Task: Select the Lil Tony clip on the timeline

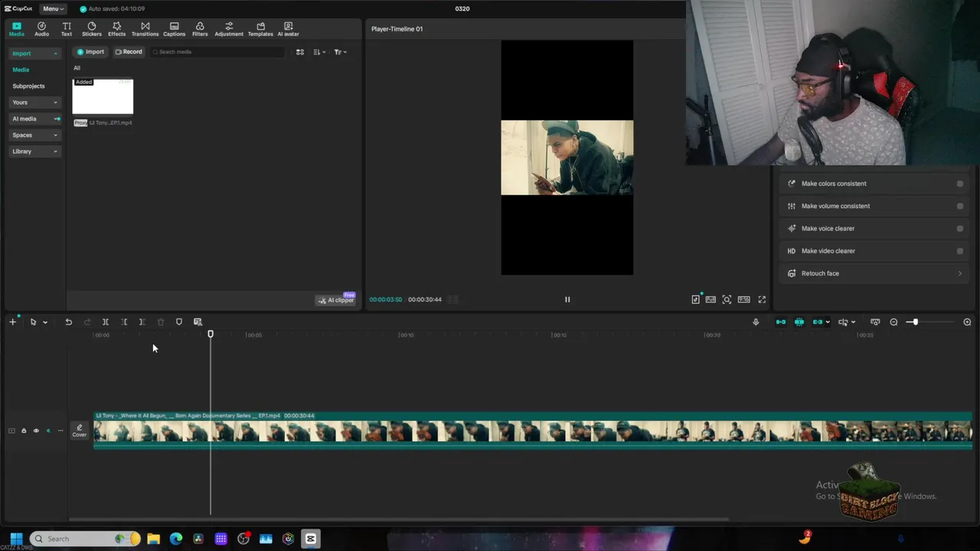Action: pyautogui.click(x=533, y=430)
